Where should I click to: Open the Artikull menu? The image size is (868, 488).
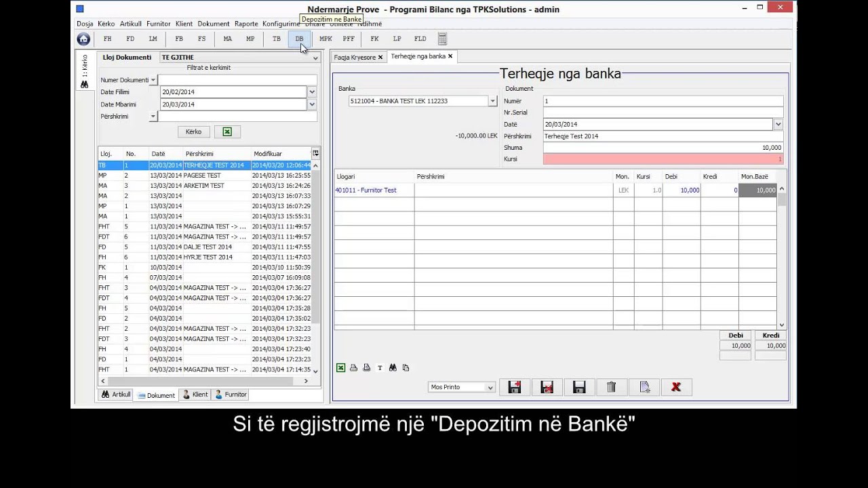[x=131, y=24]
